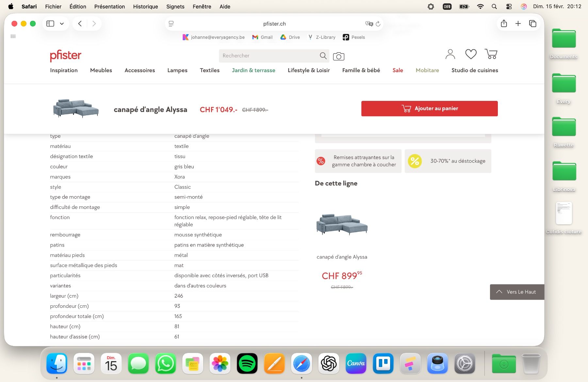Open the Share sheet button

(504, 24)
